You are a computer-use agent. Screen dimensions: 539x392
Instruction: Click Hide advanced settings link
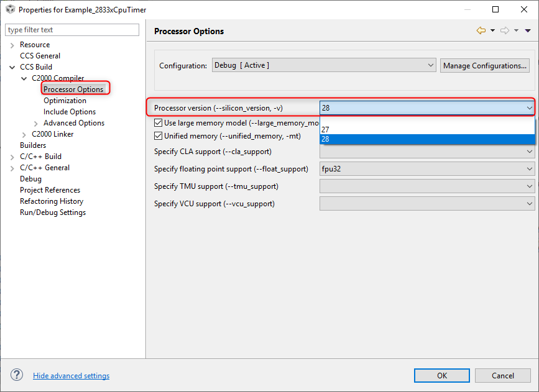(71, 376)
